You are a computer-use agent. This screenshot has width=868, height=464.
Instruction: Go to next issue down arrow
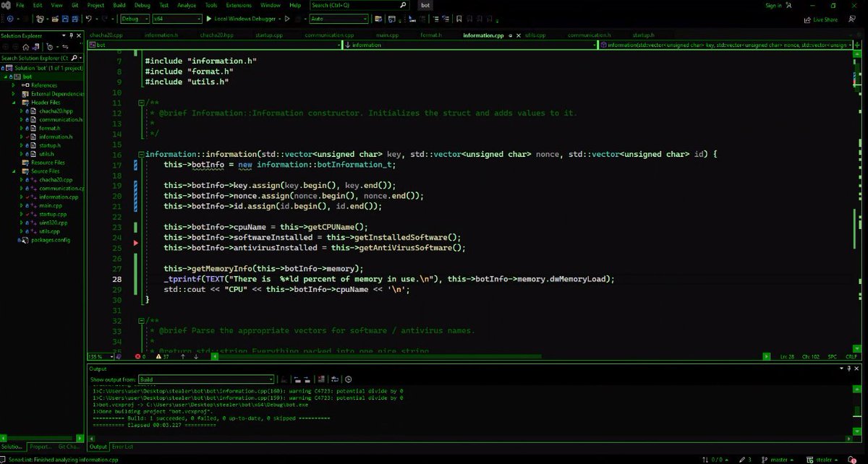tap(196, 356)
